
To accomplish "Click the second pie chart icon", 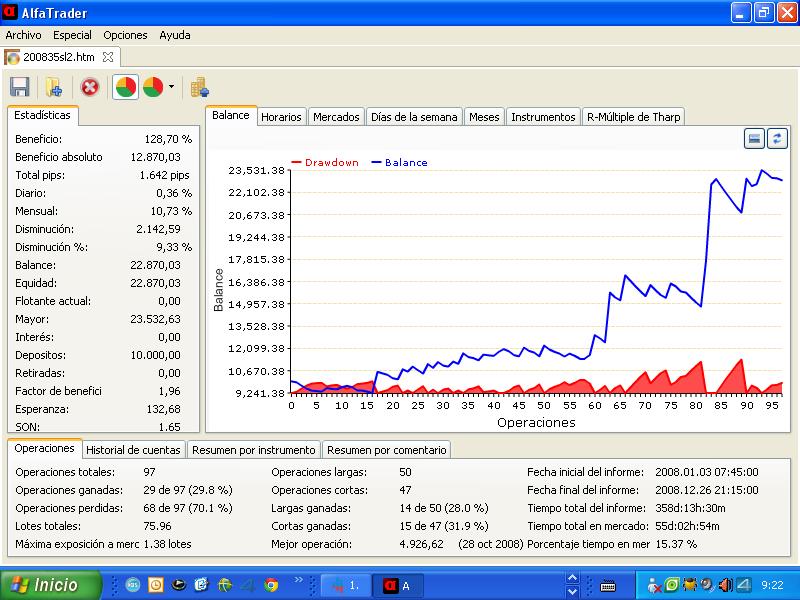I will pyautogui.click(x=153, y=87).
